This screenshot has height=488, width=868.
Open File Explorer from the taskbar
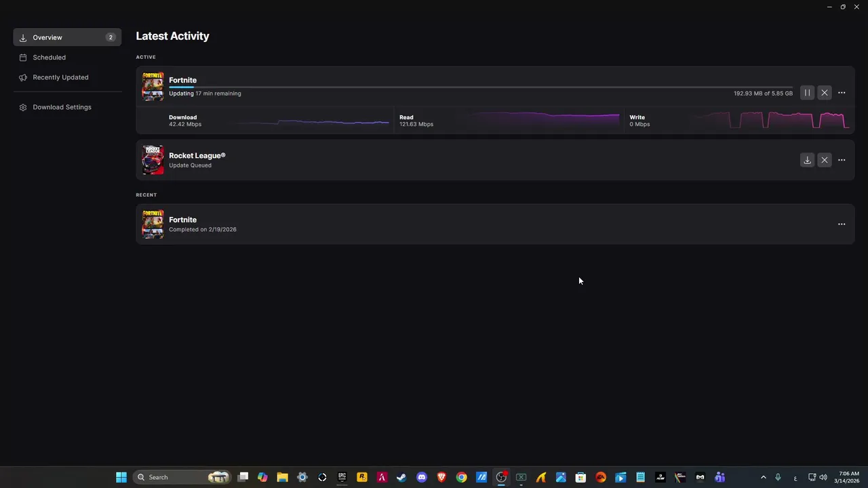(282, 477)
